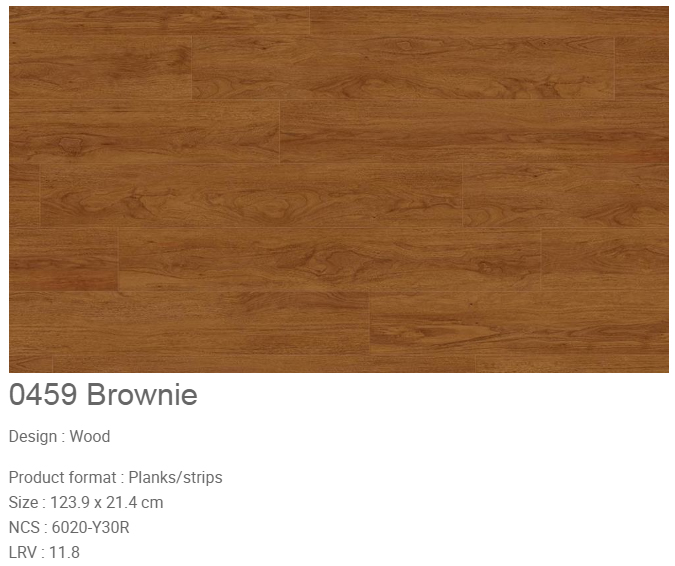Click the 0459 Brownie product title
The image size is (675, 566).
tap(103, 394)
